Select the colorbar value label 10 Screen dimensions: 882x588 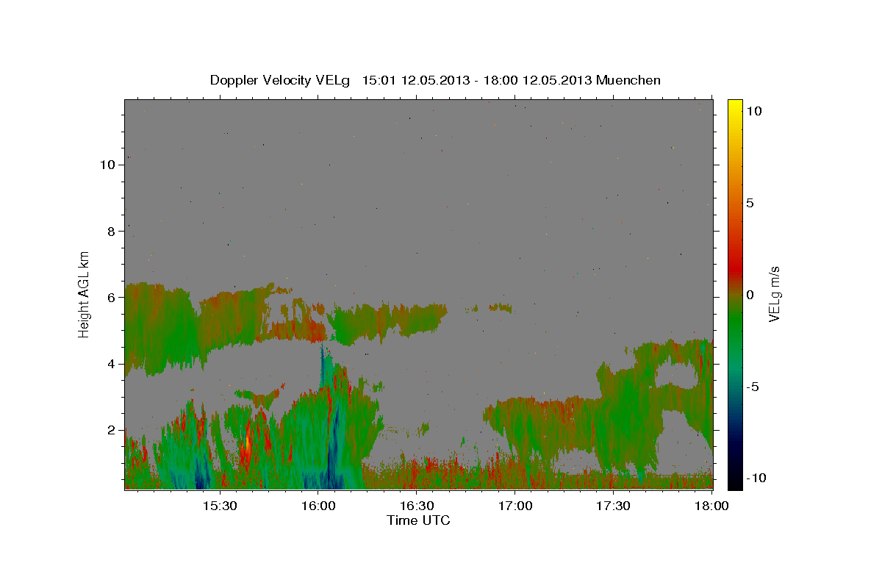click(753, 110)
